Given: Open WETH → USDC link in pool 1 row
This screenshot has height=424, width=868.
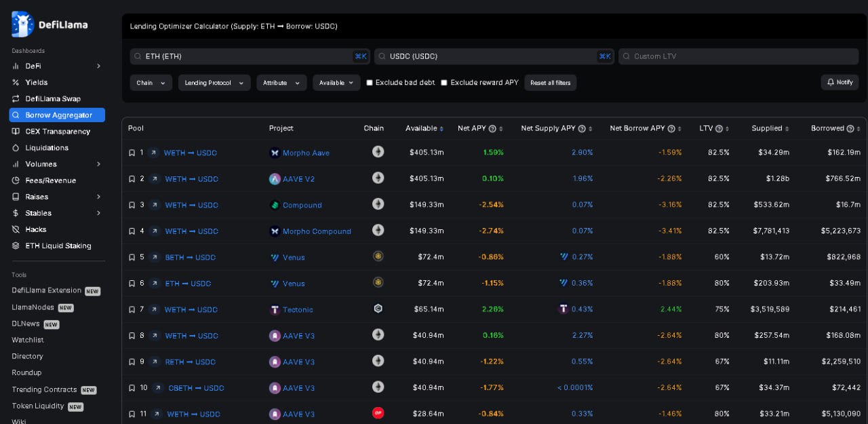Looking at the screenshot, I should click(191, 153).
